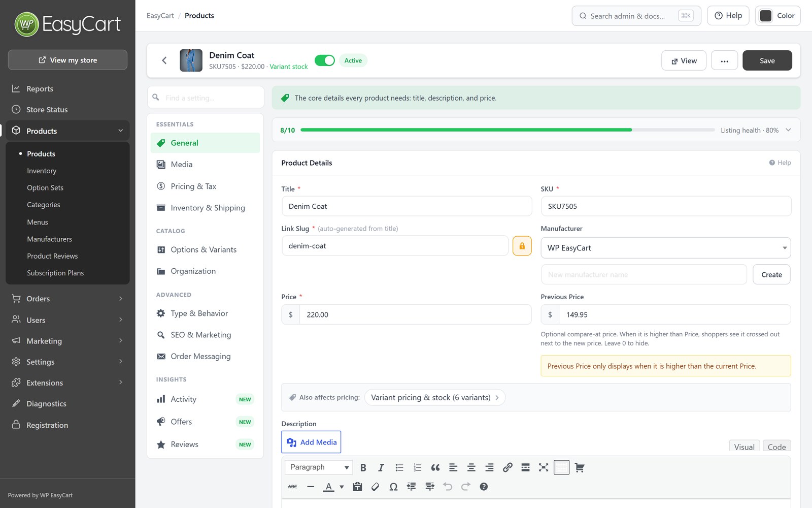The height and width of the screenshot is (508, 812).
Task: Open Options & Variants section
Action: [205, 250]
